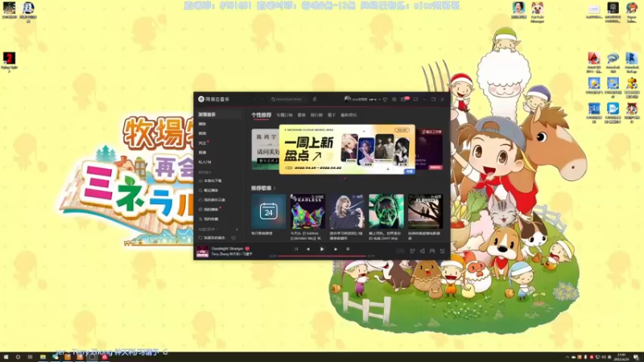The height and width of the screenshot is (362, 644).
Task: Open the blonde violinist cover playlist
Action: point(347,212)
